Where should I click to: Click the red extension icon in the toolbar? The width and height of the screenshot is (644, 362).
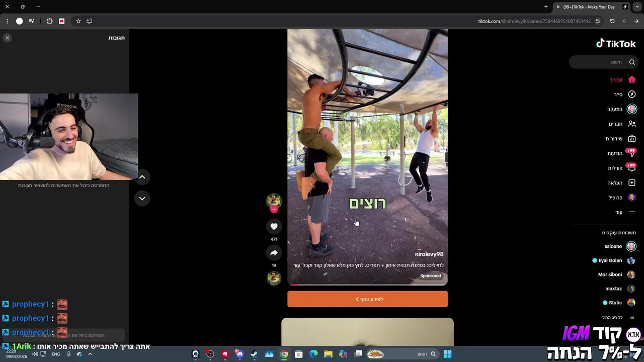pyautogui.click(x=61, y=21)
